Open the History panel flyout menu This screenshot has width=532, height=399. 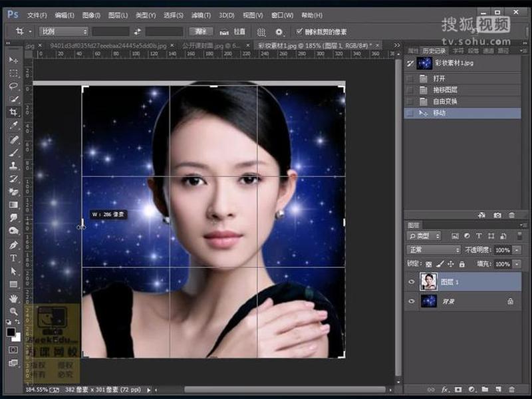pos(522,51)
